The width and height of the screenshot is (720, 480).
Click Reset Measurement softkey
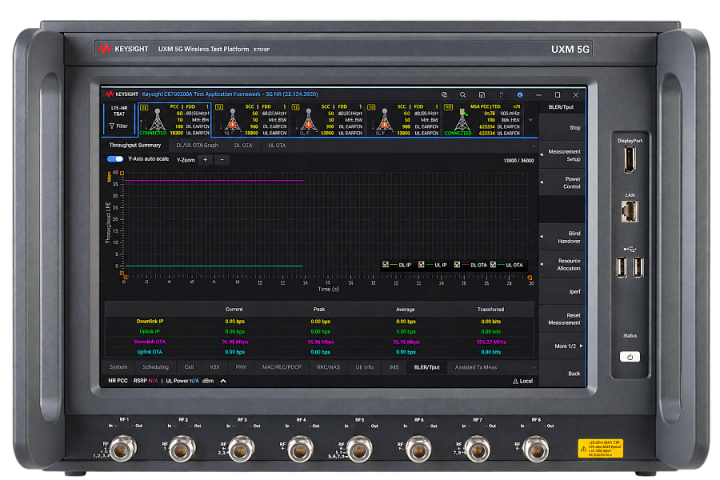coord(562,319)
